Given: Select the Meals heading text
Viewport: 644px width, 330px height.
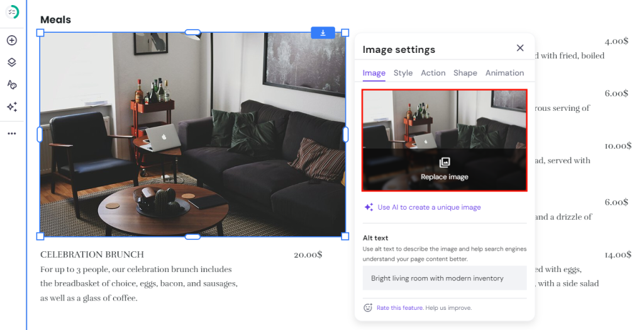Looking at the screenshot, I should pos(55,20).
